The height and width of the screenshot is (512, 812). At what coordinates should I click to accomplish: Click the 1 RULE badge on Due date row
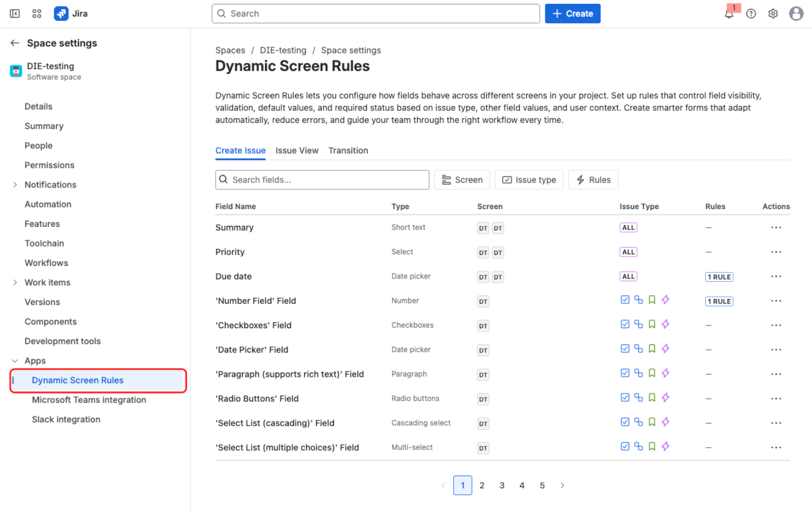(x=719, y=276)
